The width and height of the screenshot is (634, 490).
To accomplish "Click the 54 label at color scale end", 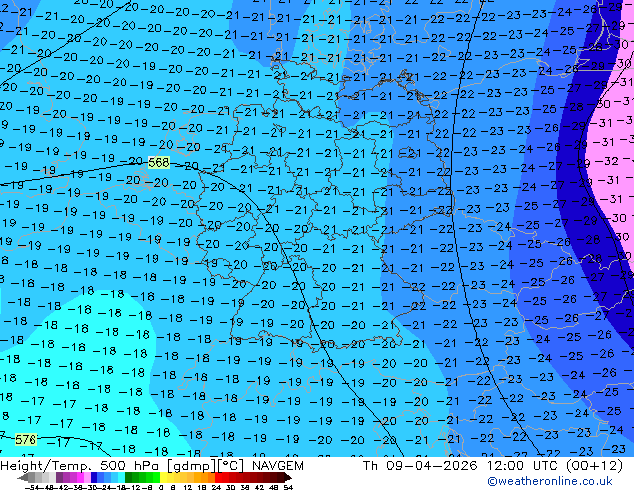I will (288, 488).
